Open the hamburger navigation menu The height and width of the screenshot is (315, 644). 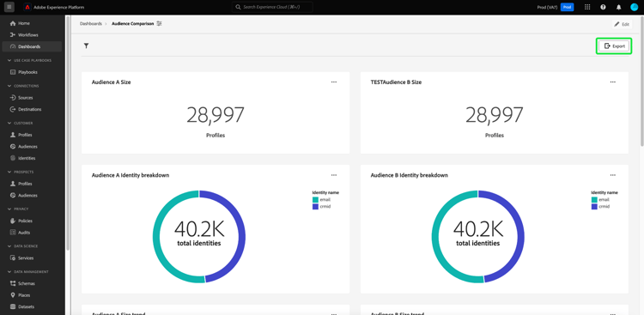9,7
